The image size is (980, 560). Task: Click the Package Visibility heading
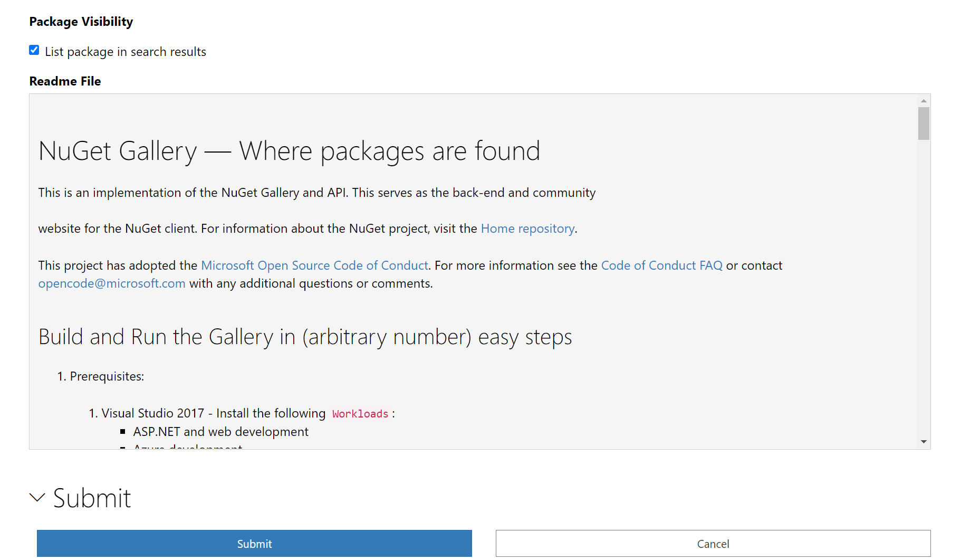pyautogui.click(x=81, y=22)
